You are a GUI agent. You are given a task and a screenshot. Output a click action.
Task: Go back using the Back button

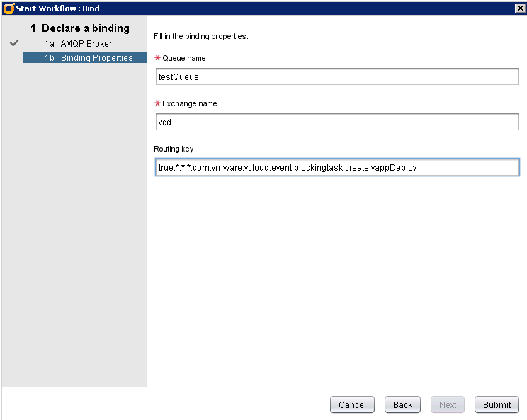(402, 404)
